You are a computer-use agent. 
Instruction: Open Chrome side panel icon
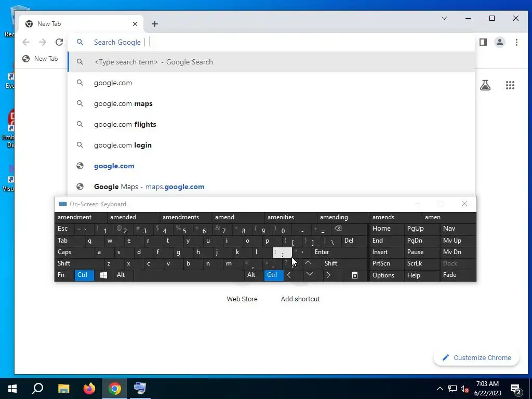pos(483,42)
